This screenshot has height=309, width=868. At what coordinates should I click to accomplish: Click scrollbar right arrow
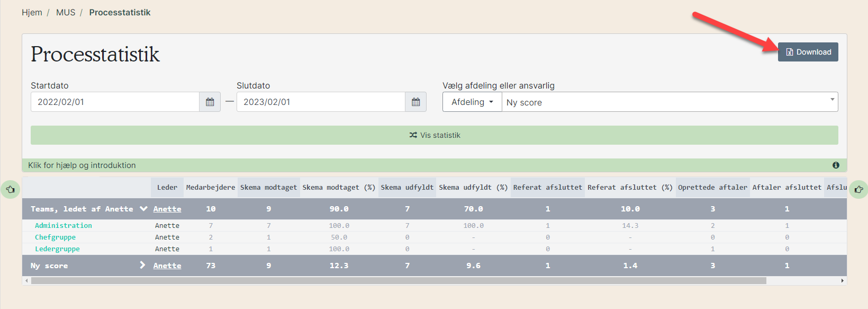tap(842, 280)
